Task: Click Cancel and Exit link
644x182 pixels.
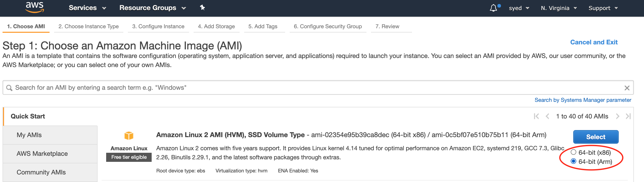Action: [594, 42]
